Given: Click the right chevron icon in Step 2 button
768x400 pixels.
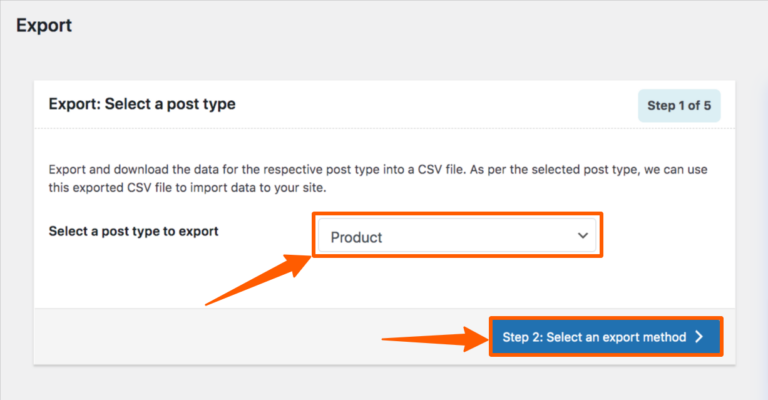Looking at the screenshot, I should (698, 337).
